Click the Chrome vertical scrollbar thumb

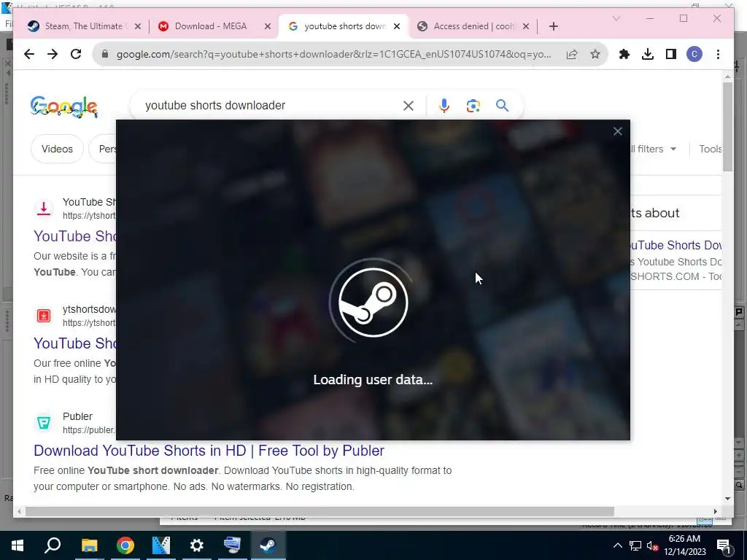click(727, 126)
